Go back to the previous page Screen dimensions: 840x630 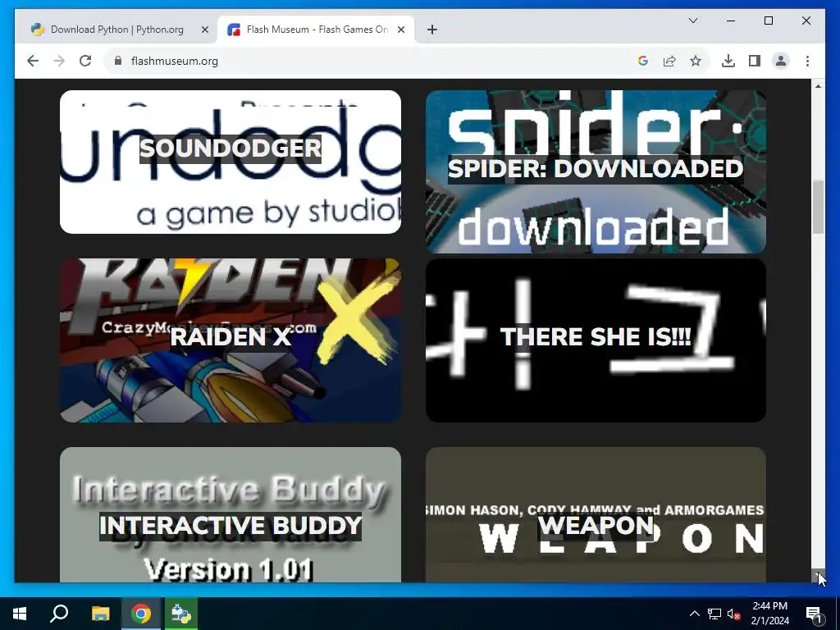click(33, 61)
